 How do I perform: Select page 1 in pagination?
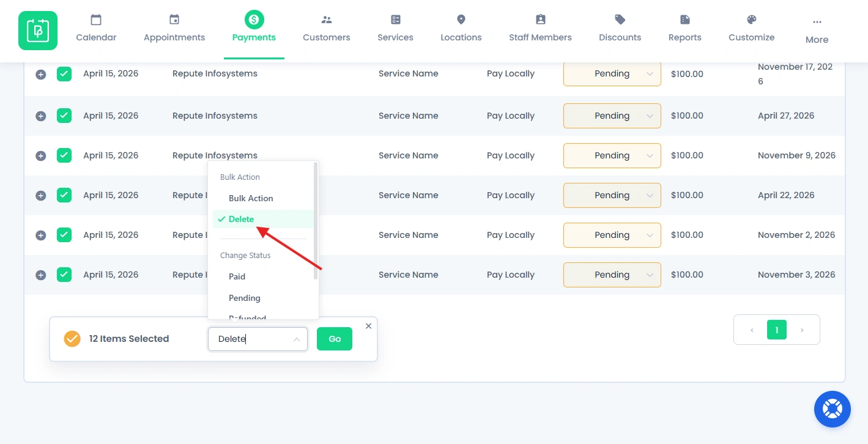coord(777,330)
